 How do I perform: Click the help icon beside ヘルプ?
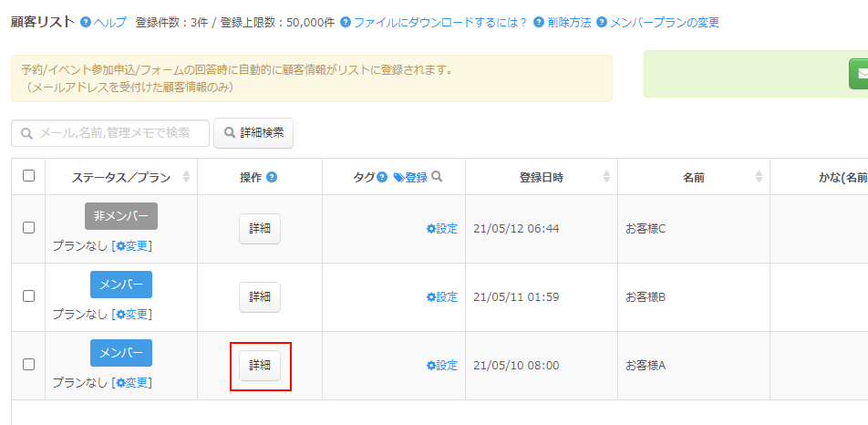tap(86, 23)
